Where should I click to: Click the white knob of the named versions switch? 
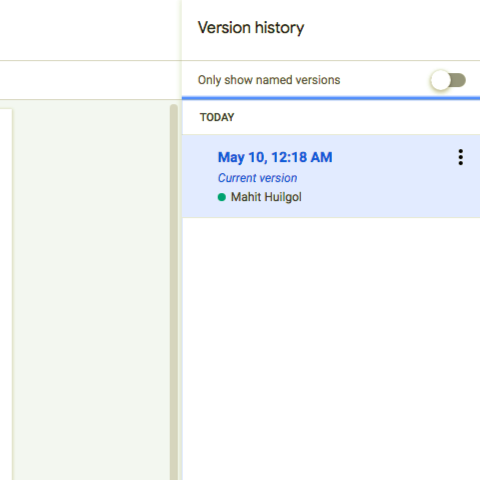point(440,80)
